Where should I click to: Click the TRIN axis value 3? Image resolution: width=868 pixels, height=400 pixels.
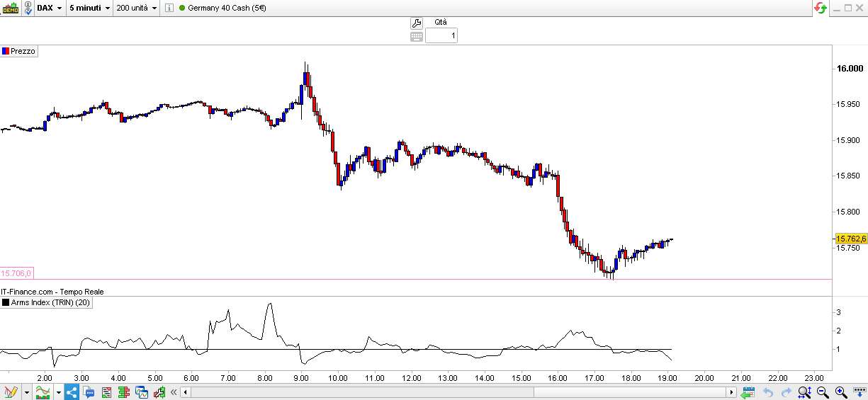click(x=839, y=312)
